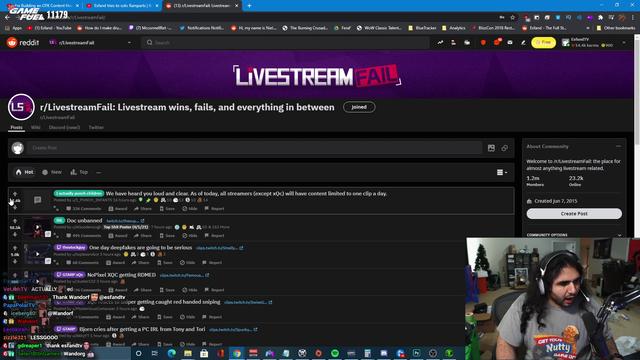Open the Popular trending arrow icon

point(440,42)
